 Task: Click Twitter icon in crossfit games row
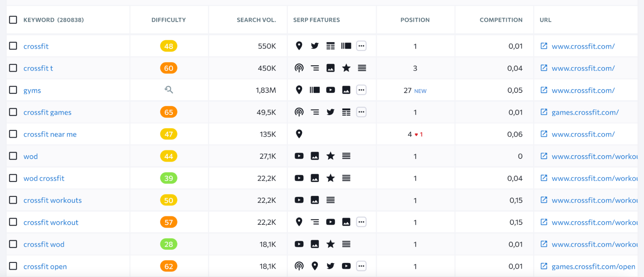click(331, 112)
